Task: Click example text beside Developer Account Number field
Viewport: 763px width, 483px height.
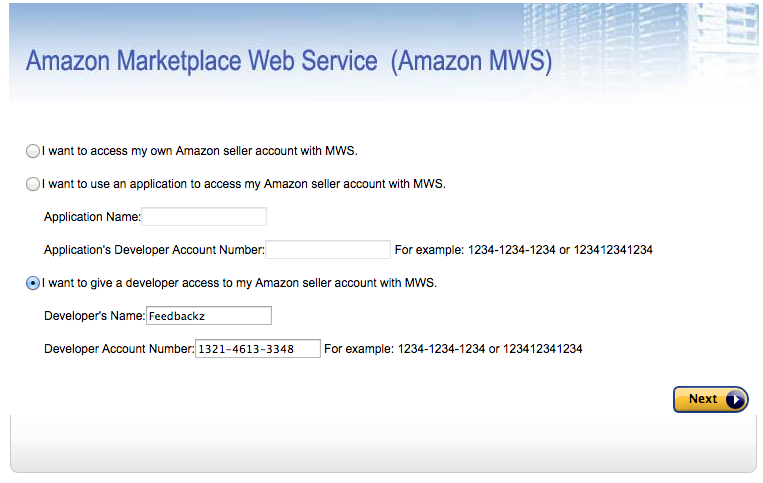Action: 453,349
